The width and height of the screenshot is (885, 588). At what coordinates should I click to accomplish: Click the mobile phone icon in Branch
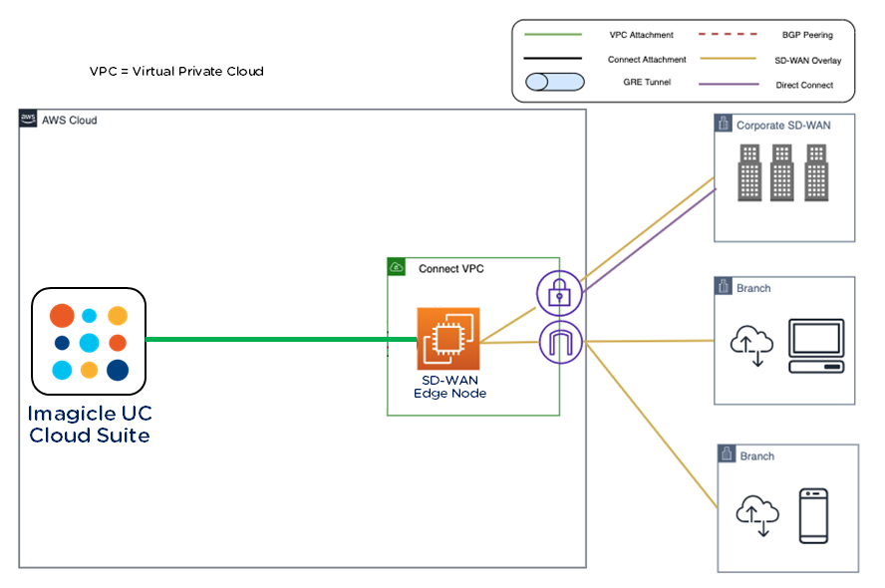tap(813, 515)
